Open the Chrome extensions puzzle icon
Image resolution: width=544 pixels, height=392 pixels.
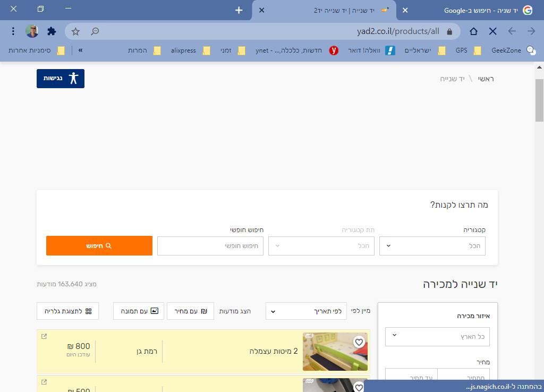pyautogui.click(x=52, y=31)
